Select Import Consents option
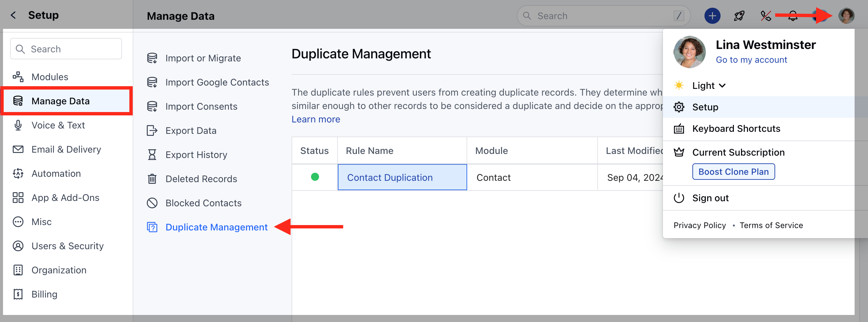 (201, 107)
